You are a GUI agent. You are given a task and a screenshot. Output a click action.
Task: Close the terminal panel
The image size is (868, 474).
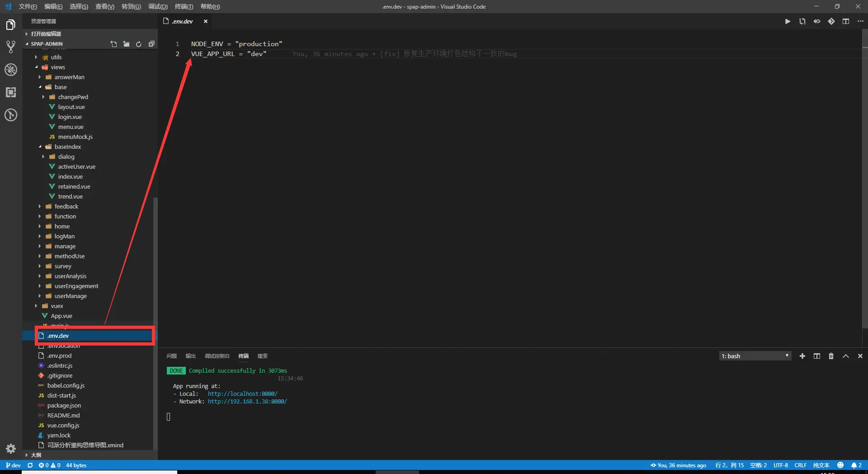point(860,356)
